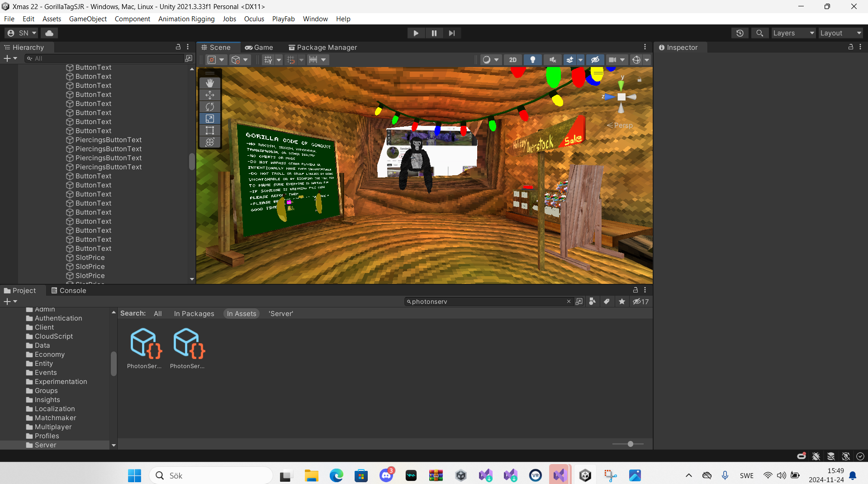Click the Step frame button

coord(452,33)
